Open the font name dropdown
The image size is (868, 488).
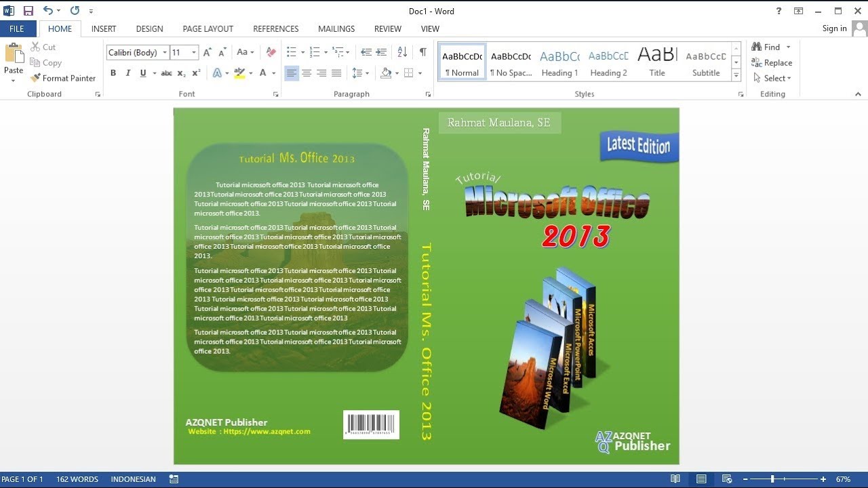tap(164, 52)
